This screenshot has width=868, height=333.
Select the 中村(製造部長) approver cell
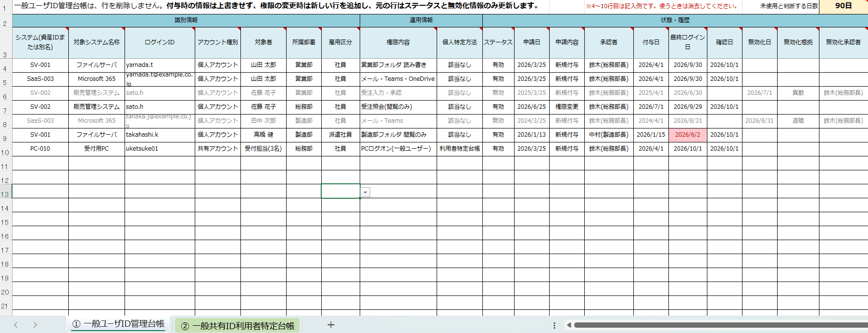pos(609,135)
